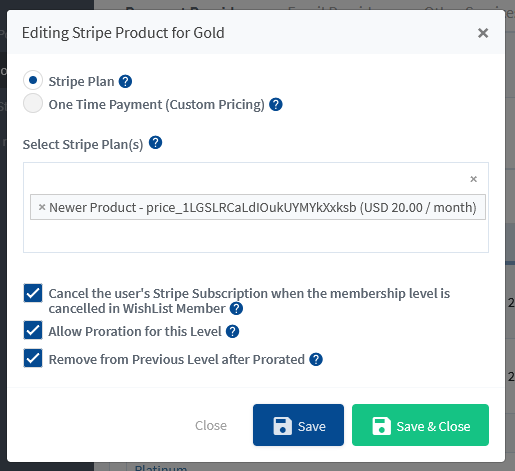The width and height of the screenshot is (515, 471).
Task: Toggle Remove from Previous Level after Prorated
Action: click(x=33, y=358)
